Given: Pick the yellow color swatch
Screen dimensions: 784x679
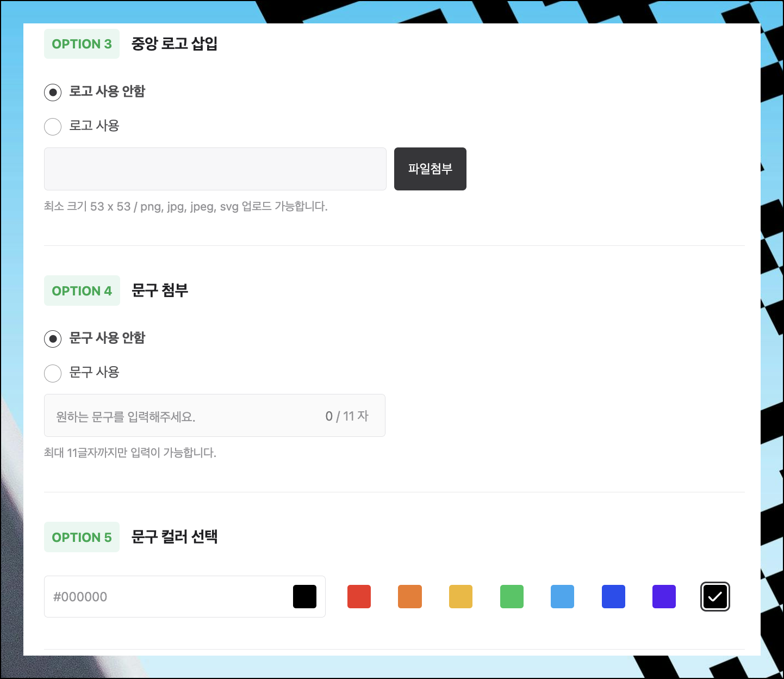Looking at the screenshot, I should 461,596.
